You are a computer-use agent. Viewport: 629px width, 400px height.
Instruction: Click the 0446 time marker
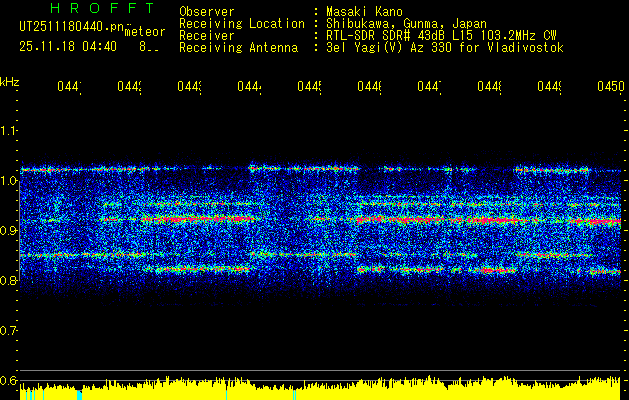tap(369, 86)
